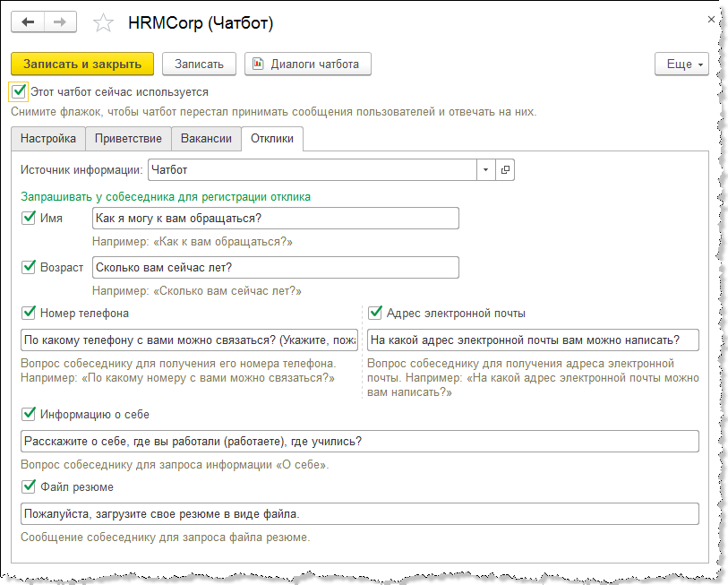This screenshot has width=728, height=585.
Task: Expand the Источник информации dropdown list
Action: [485, 169]
